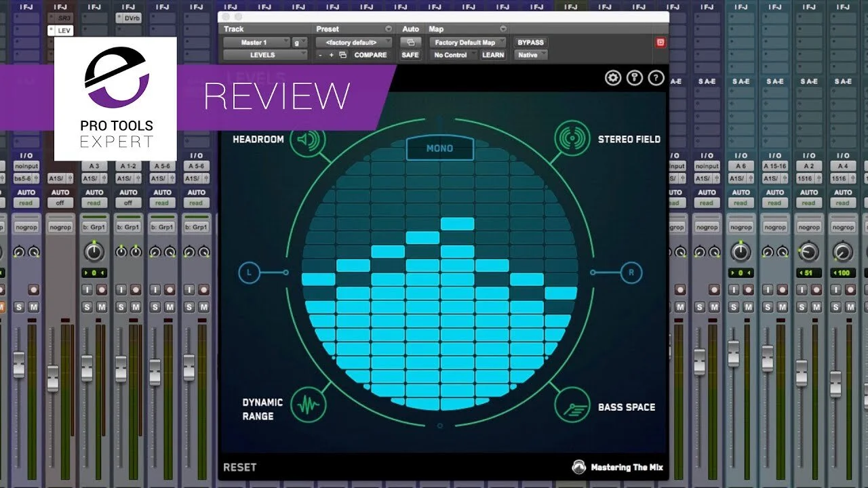Open the Dynamic Range waveform icon
The width and height of the screenshot is (868, 488).
click(x=309, y=406)
